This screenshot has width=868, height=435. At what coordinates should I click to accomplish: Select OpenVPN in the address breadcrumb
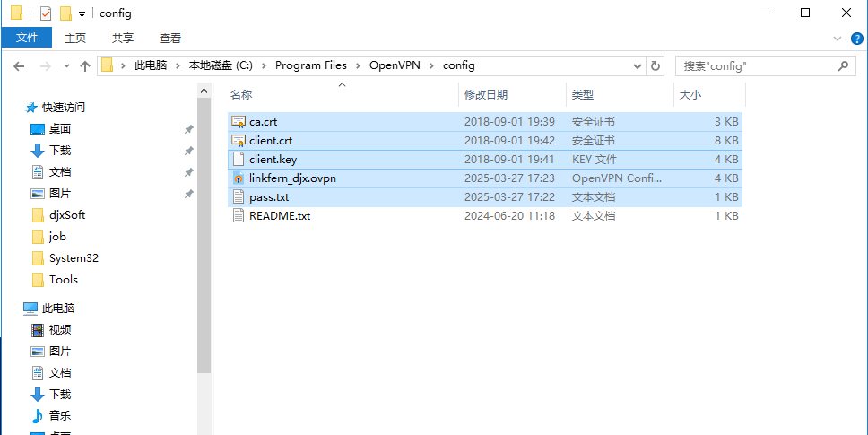(x=395, y=65)
